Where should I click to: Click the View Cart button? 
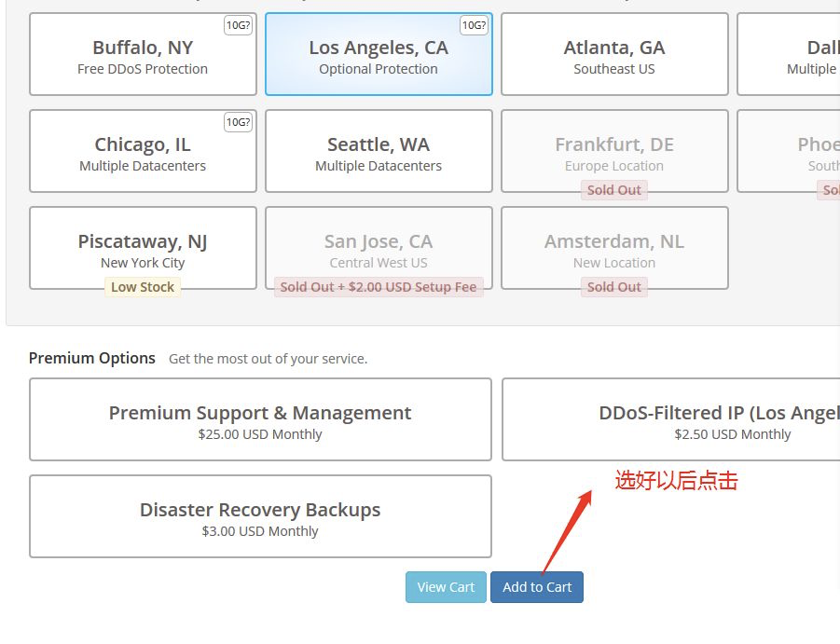tap(446, 587)
